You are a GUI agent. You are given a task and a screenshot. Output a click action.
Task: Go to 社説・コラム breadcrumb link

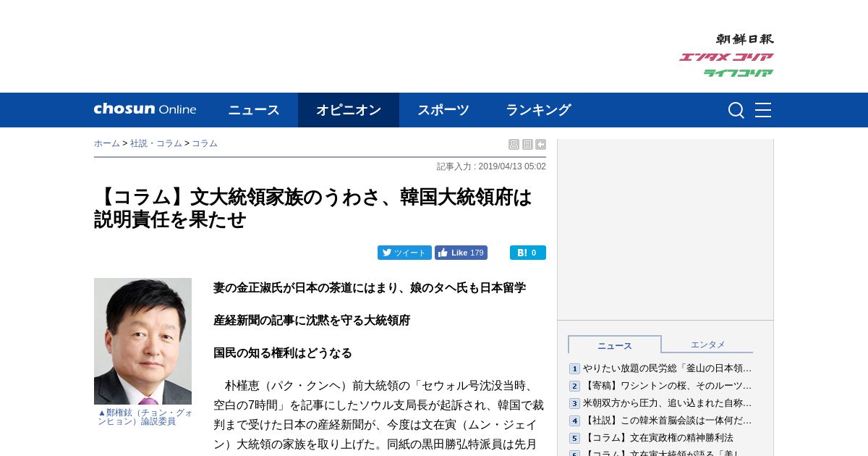pyautogui.click(x=156, y=143)
